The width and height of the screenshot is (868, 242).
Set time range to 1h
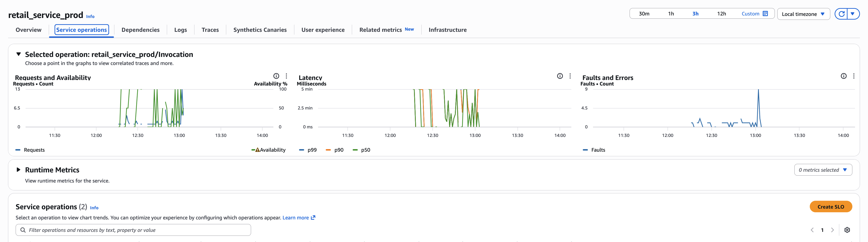(x=671, y=14)
